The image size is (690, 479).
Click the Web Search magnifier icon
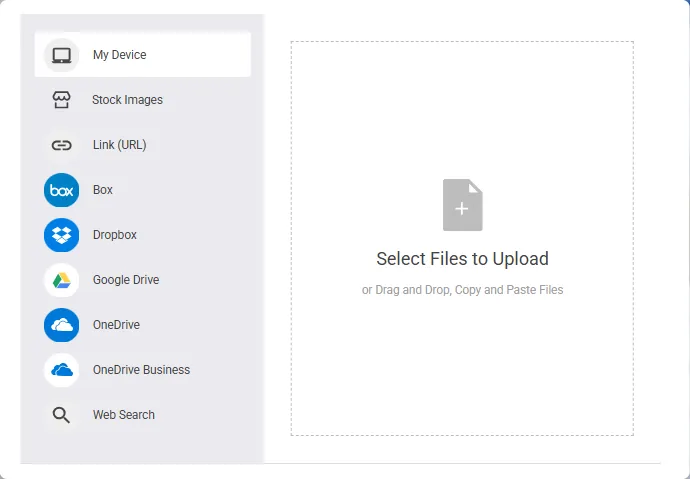pos(61,415)
